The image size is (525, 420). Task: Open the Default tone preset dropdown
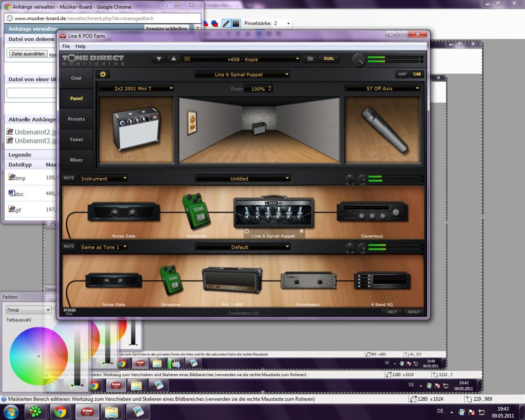click(x=243, y=247)
